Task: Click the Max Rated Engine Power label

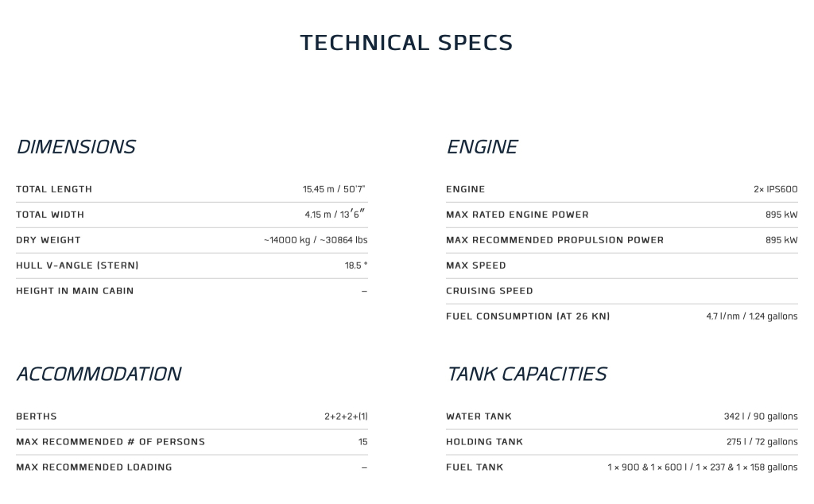Action: pos(517,215)
